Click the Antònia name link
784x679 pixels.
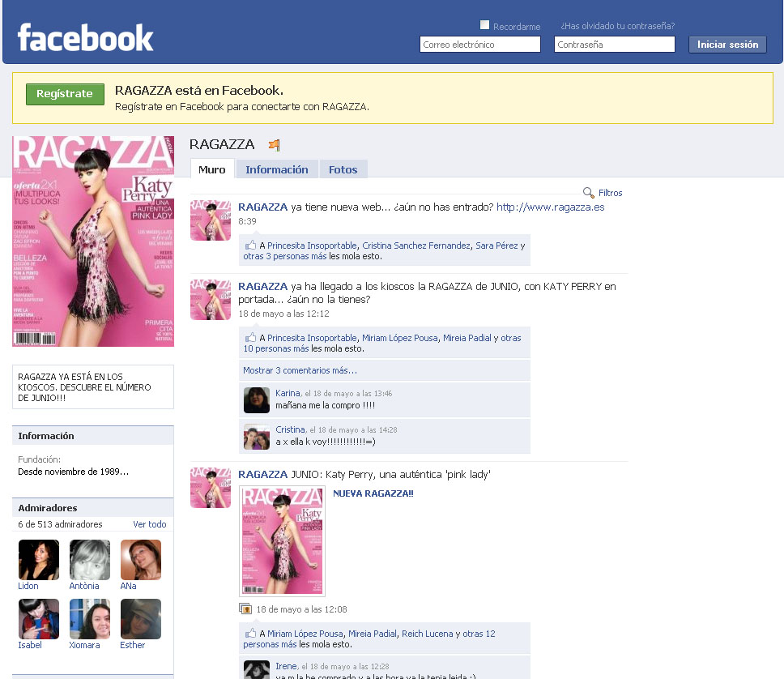click(x=84, y=586)
